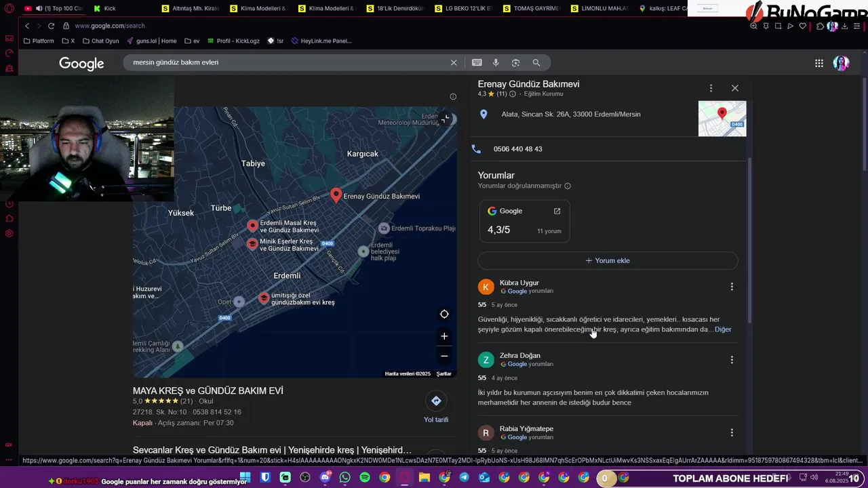Screen dimensions: 868x488
Task: Switch to the Altıntaş Mh. Kiralık tab
Action: pyautogui.click(x=191, y=8)
